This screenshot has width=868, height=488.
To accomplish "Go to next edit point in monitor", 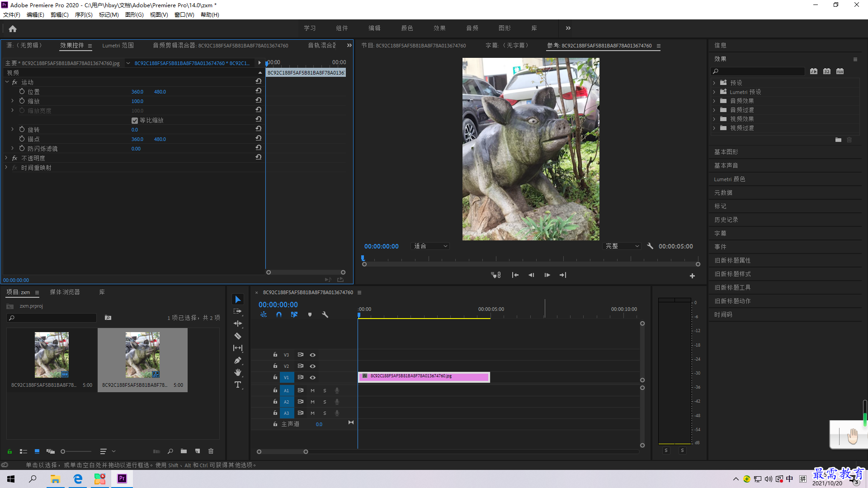I will click(x=563, y=275).
